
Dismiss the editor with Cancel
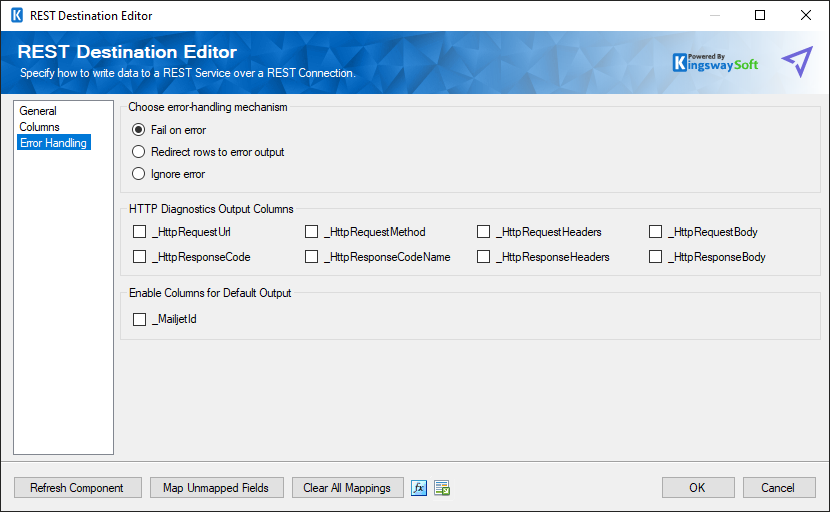click(x=778, y=488)
